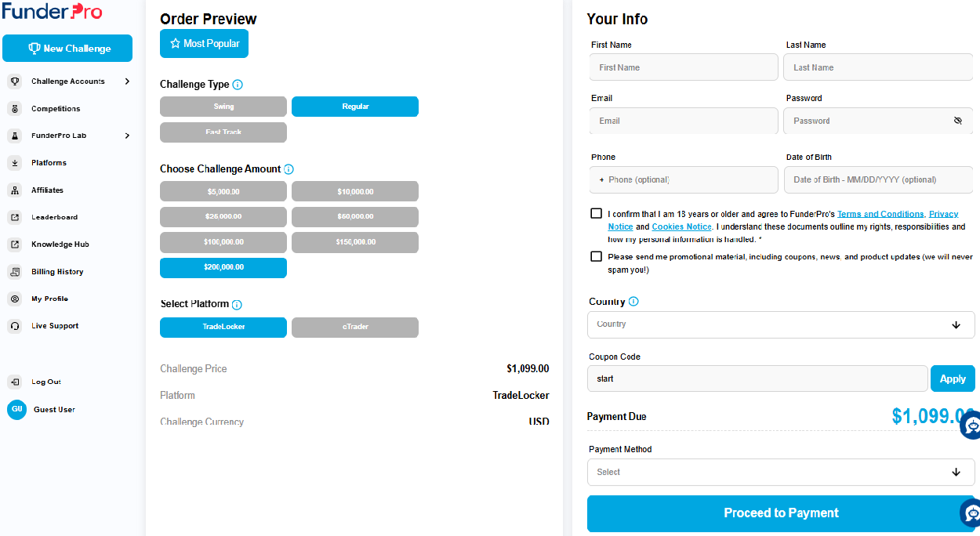
Task: Click the Log Out icon
Action: pos(14,382)
